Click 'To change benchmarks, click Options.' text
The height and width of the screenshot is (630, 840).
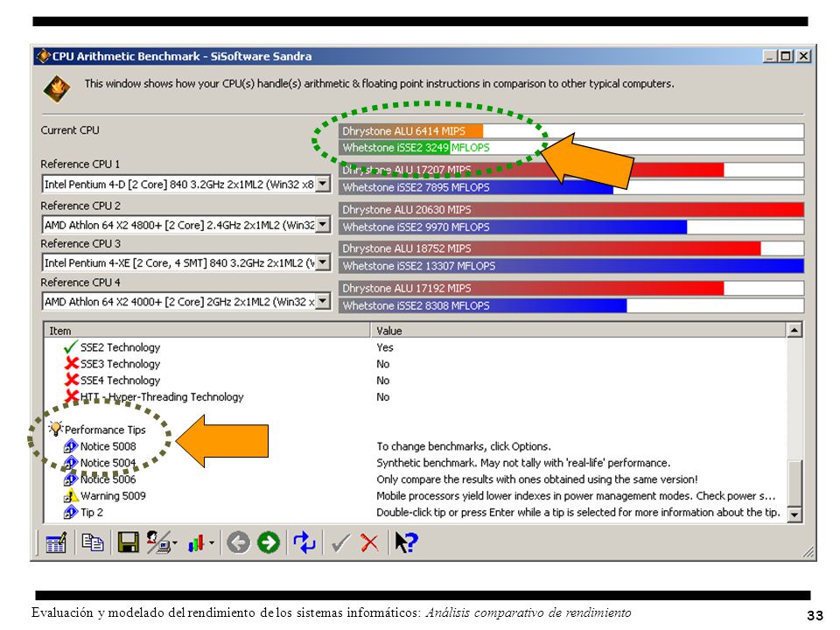464,446
